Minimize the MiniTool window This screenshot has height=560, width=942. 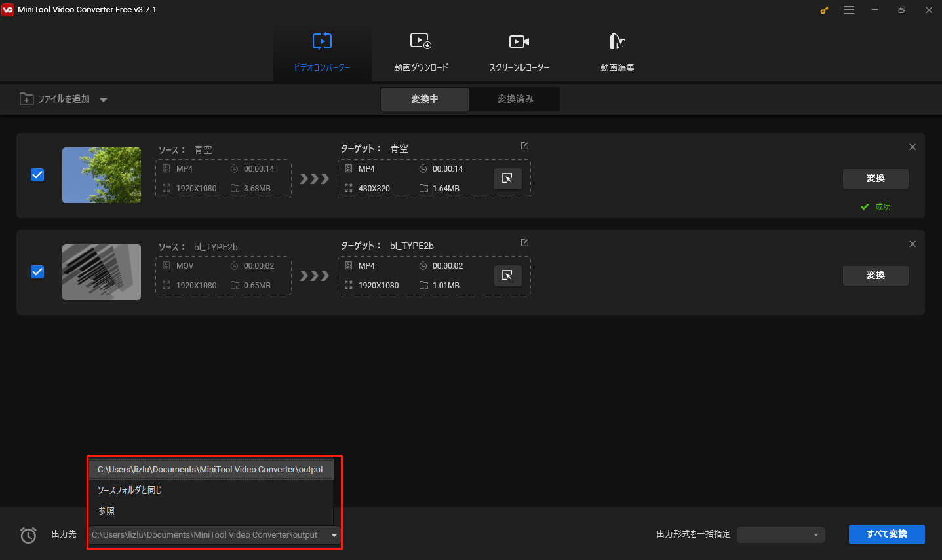875,10
